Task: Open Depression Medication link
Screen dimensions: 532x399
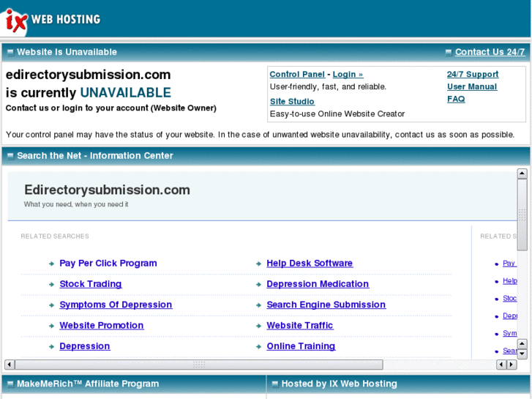Action: point(318,284)
